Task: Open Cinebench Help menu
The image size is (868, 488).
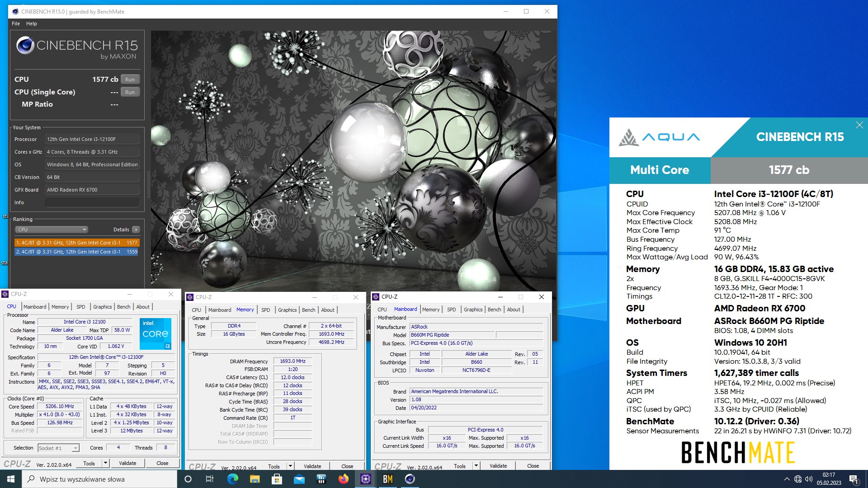Action: coord(32,23)
